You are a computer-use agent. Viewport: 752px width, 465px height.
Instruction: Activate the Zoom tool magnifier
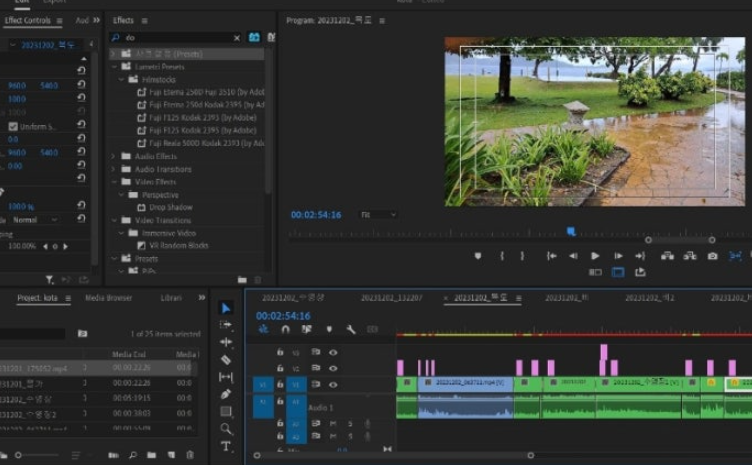coord(226,429)
